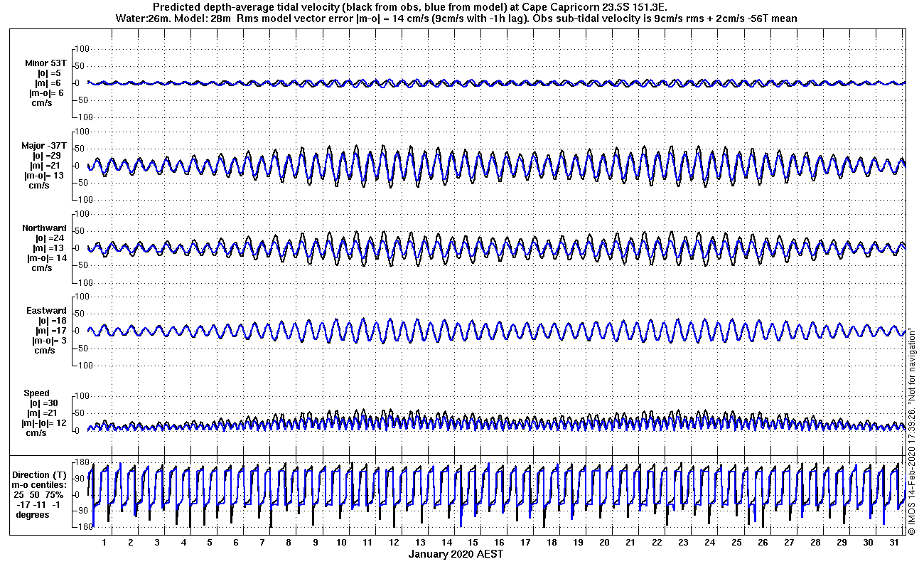Select the '|m-o|= 14' Northward error value

[x=47, y=258]
